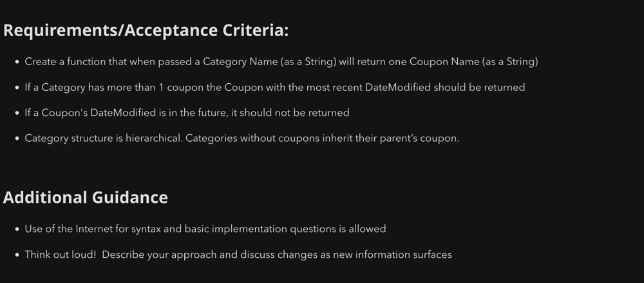
Task: Click the bullet dot before 'Create a function'
Action: [17, 62]
